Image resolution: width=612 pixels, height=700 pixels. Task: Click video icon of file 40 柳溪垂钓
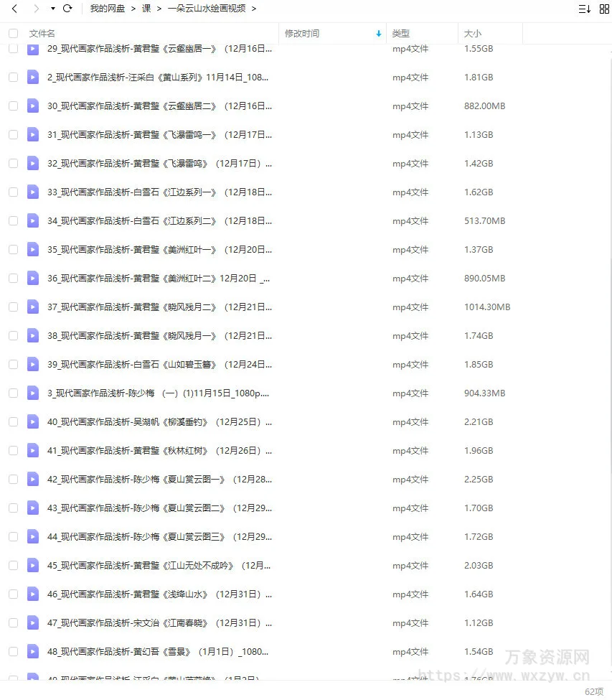tap(33, 422)
